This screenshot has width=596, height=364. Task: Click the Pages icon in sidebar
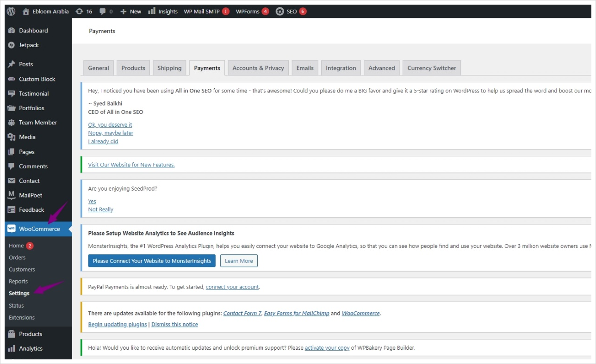[12, 152]
